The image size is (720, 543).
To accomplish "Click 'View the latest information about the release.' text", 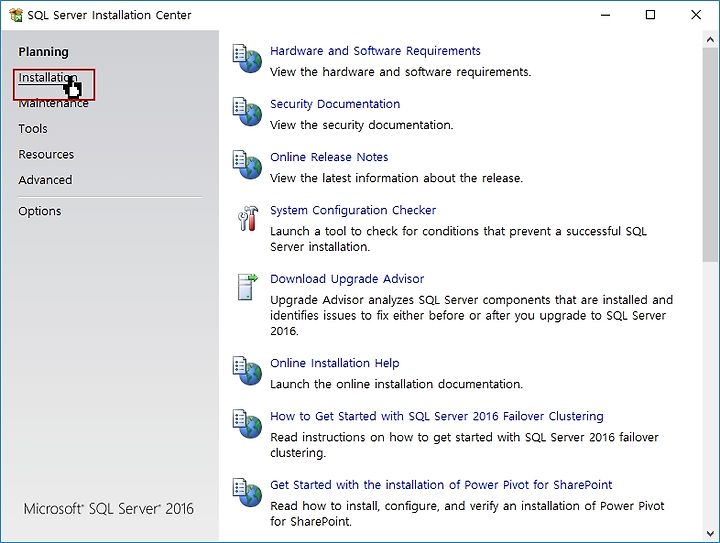I will tap(396, 178).
